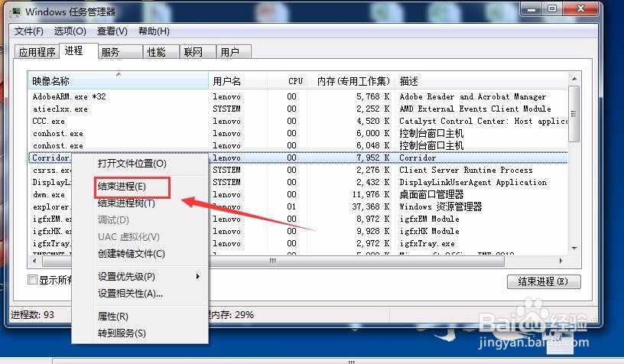Click the vertical scrollbar thumb
The width and height of the screenshot is (624, 364).
(x=574, y=114)
